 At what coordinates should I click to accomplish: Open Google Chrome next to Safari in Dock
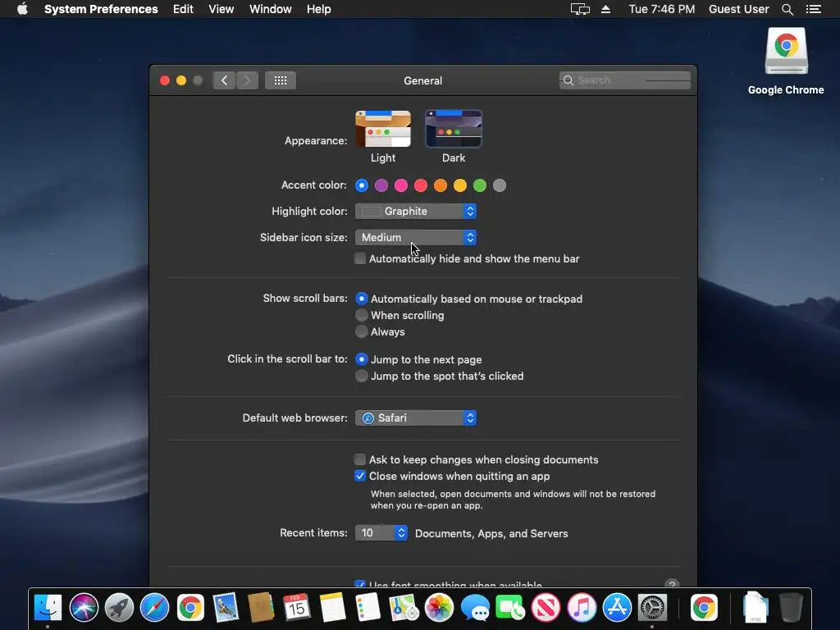(x=190, y=608)
